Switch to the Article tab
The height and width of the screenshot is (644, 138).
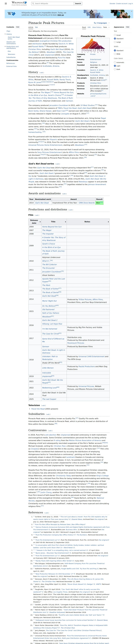pos(31,27)
